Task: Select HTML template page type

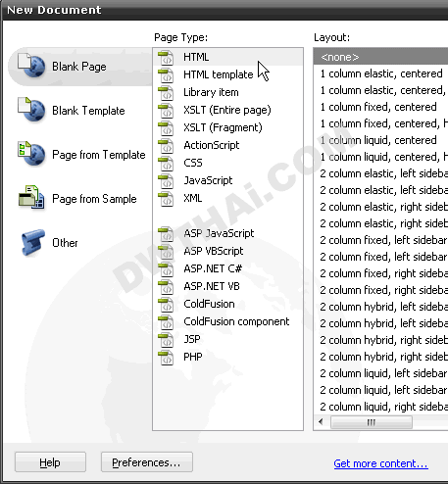Action: pos(219,74)
